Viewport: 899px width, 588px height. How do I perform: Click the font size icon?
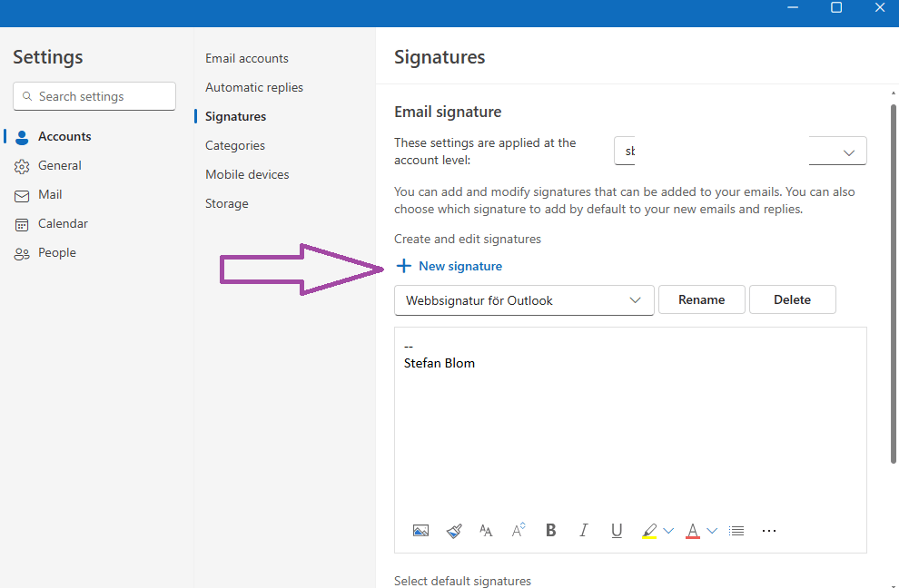(518, 530)
